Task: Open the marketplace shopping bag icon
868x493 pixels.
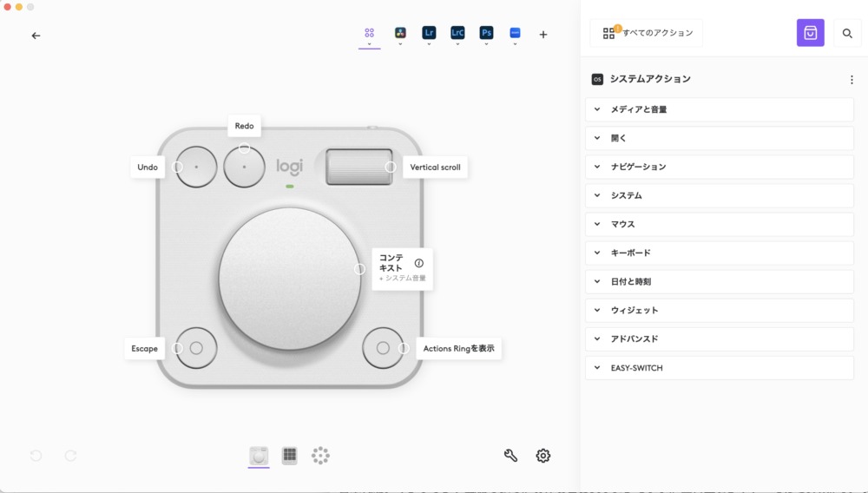Action: click(810, 33)
